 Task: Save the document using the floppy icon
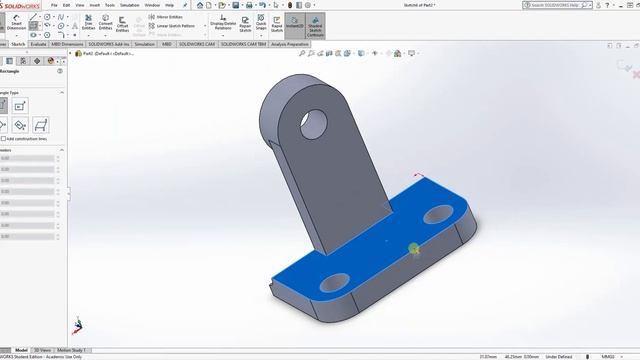pyautogui.click(x=236, y=5)
